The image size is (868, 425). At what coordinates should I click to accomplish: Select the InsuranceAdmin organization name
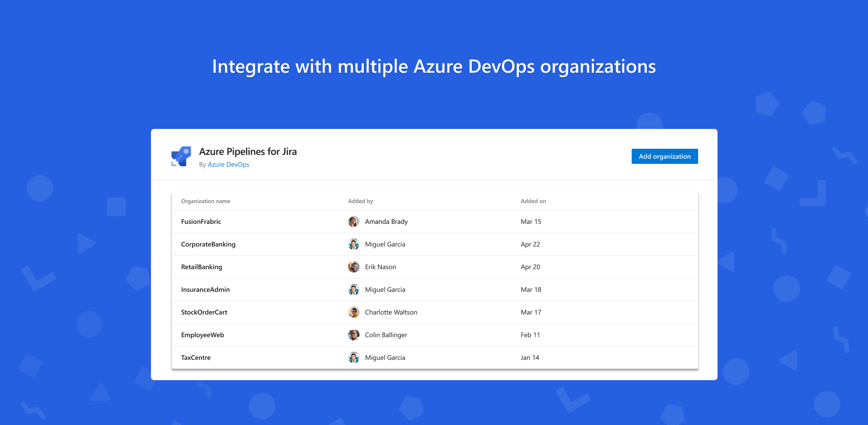(x=205, y=289)
